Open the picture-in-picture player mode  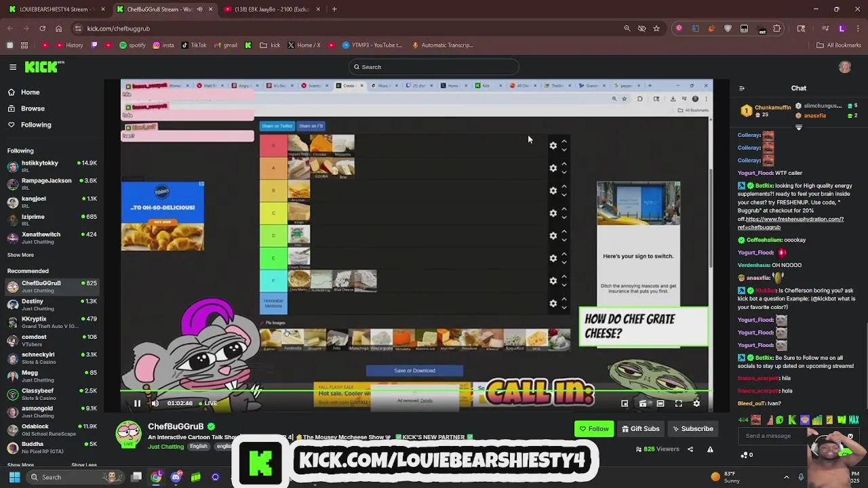click(625, 403)
